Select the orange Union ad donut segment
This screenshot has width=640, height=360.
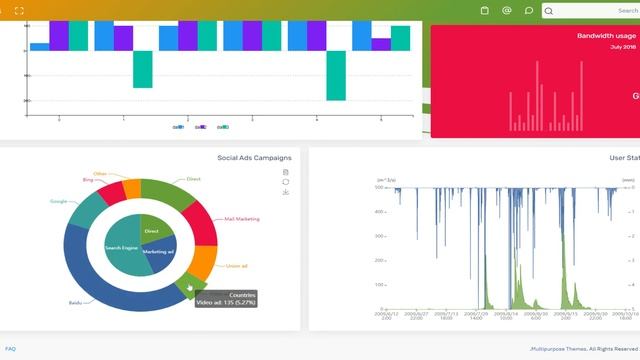click(x=203, y=262)
